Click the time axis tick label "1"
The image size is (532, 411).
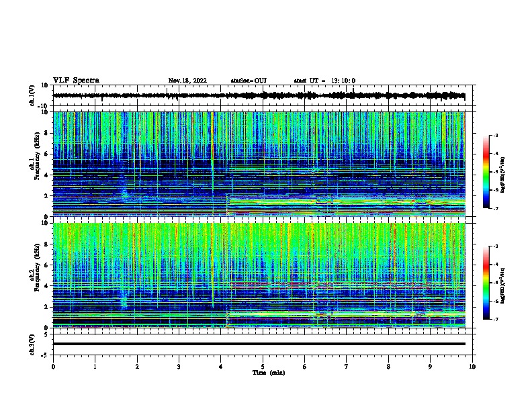(x=95, y=367)
